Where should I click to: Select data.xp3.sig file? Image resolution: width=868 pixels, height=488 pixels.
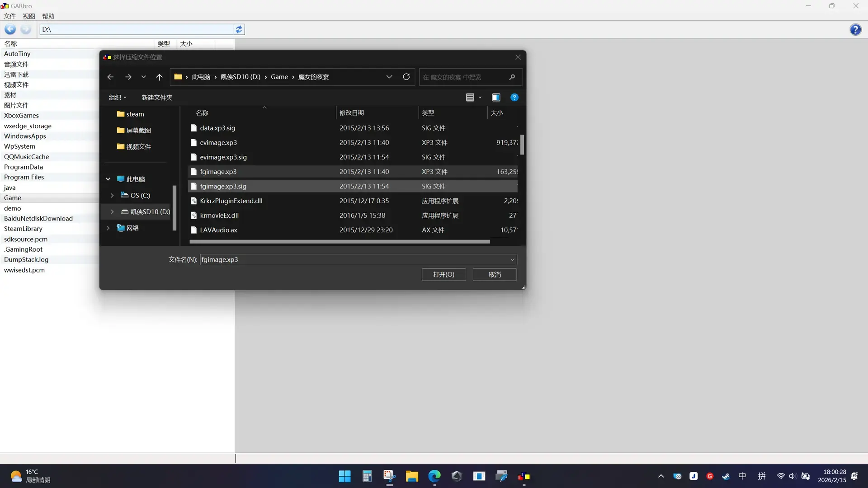point(353,128)
